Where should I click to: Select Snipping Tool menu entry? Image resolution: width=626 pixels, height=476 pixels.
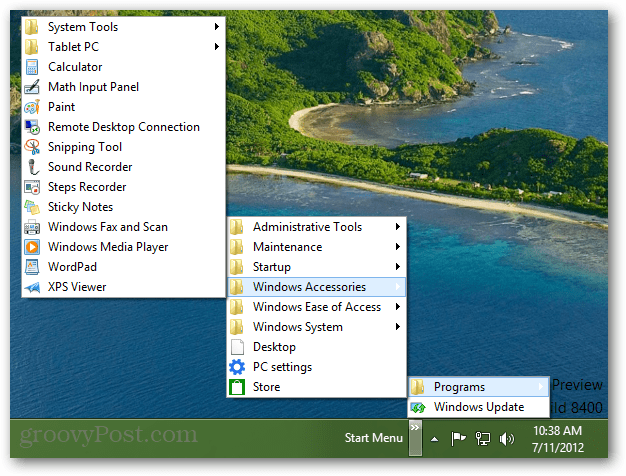point(123,147)
